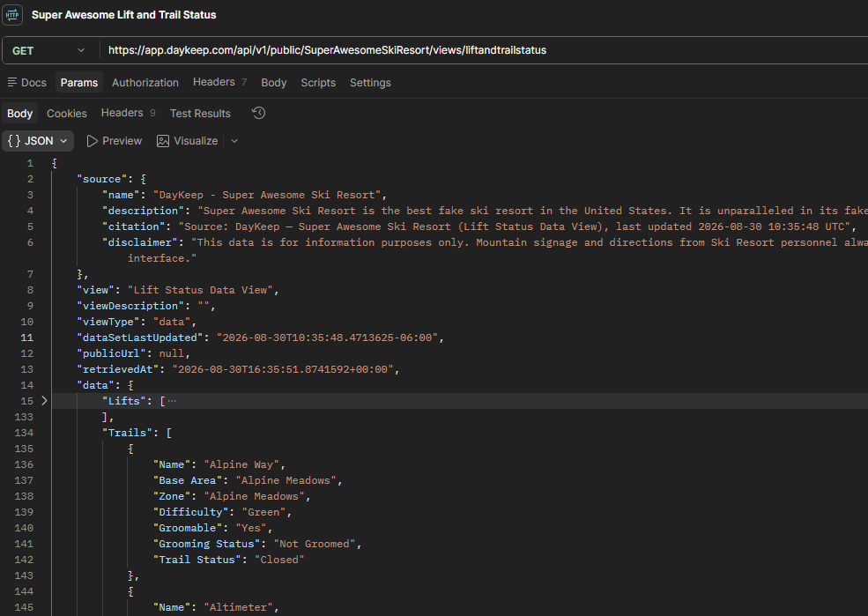Open the request Headers 7 tab
This screenshot has height=616, width=868.
219,82
